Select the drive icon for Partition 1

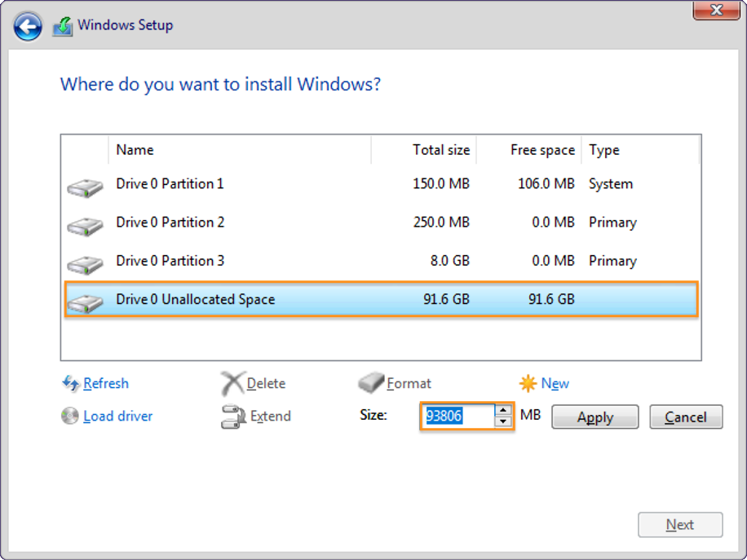[85, 187]
